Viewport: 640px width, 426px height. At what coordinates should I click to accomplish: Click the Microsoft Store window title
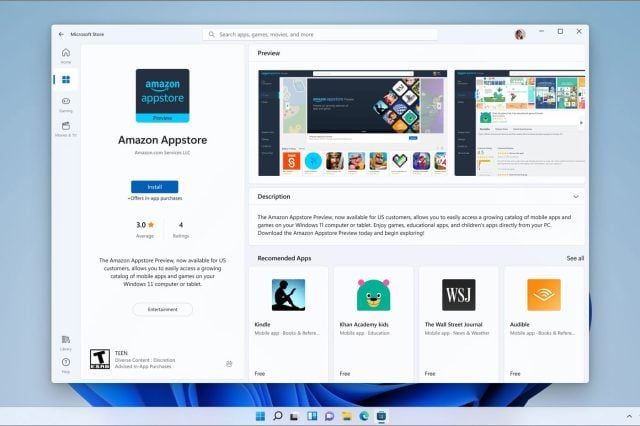87,34
